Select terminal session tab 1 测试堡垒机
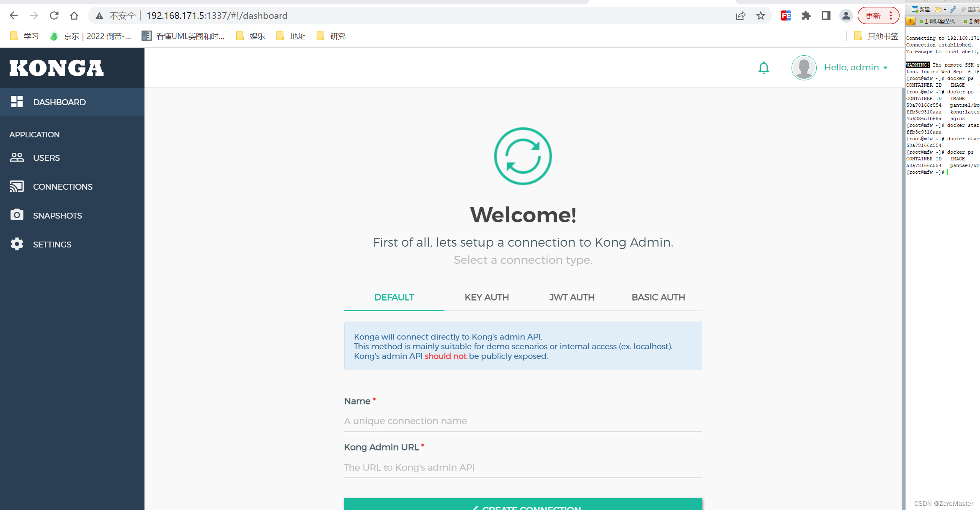Viewport: 980px width, 510px height. tap(937, 21)
